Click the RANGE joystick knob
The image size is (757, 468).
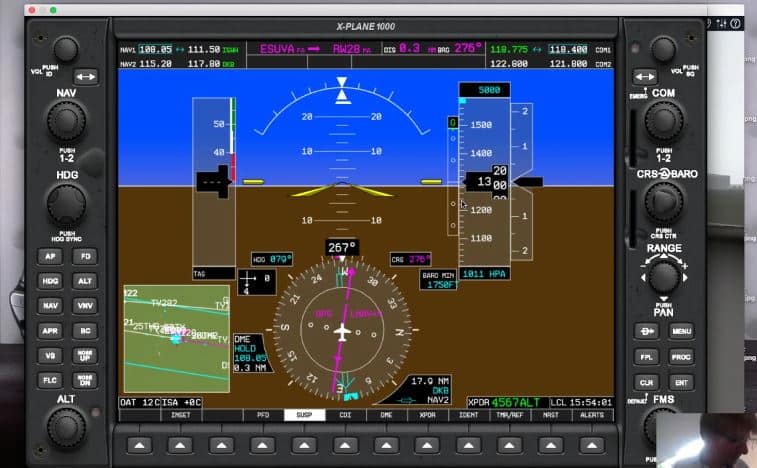click(663, 277)
